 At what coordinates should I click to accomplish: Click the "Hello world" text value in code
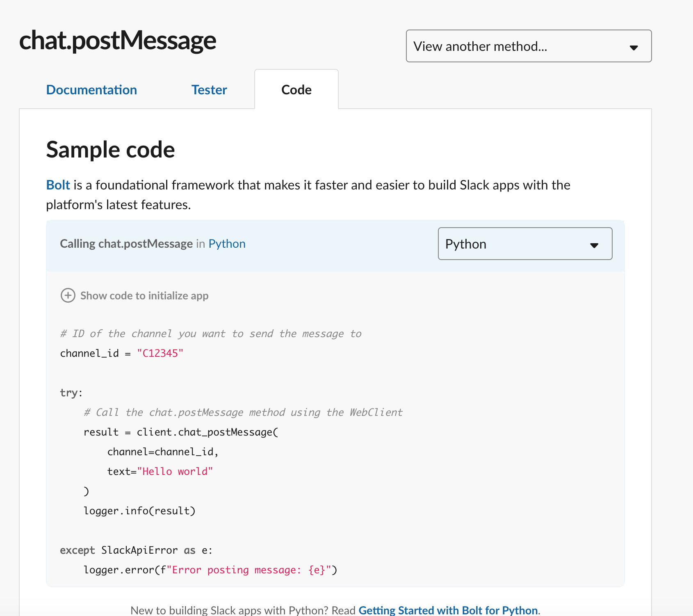[x=176, y=471]
